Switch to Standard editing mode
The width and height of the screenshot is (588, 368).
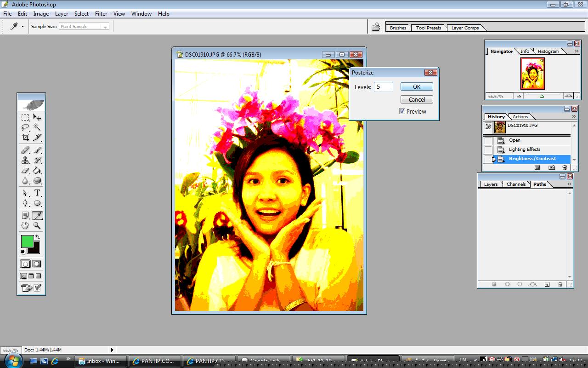click(x=25, y=264)
